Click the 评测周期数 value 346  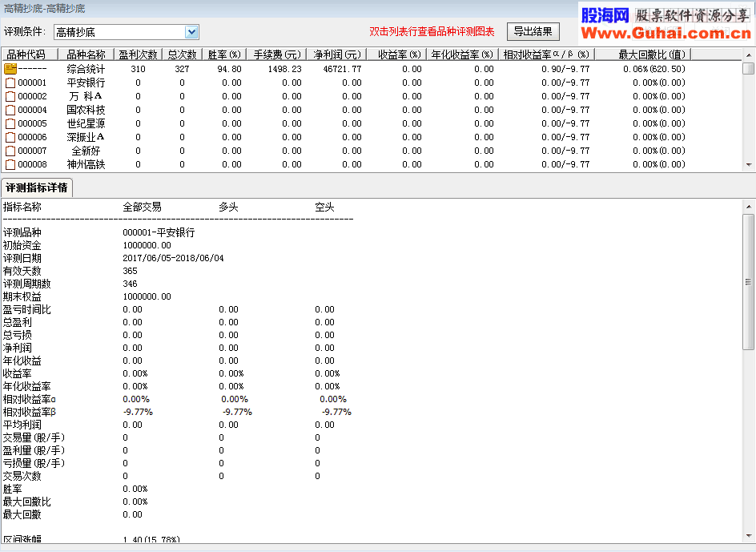[131, 284]
